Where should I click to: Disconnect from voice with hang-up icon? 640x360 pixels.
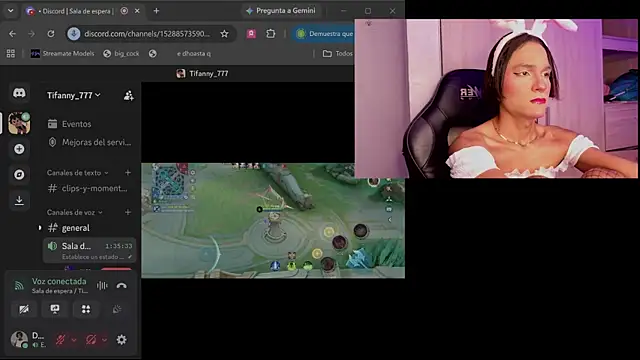click(x=121, y=286)
